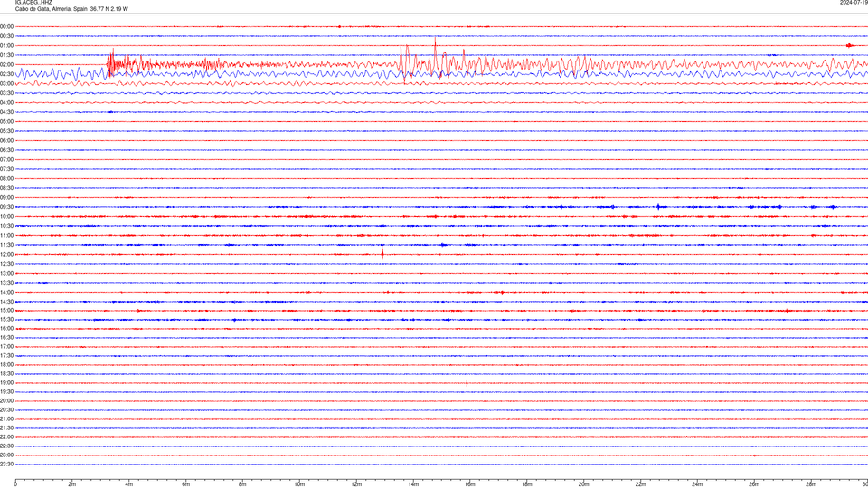Click the '02:30' trace time label

(x=6, y=73)
